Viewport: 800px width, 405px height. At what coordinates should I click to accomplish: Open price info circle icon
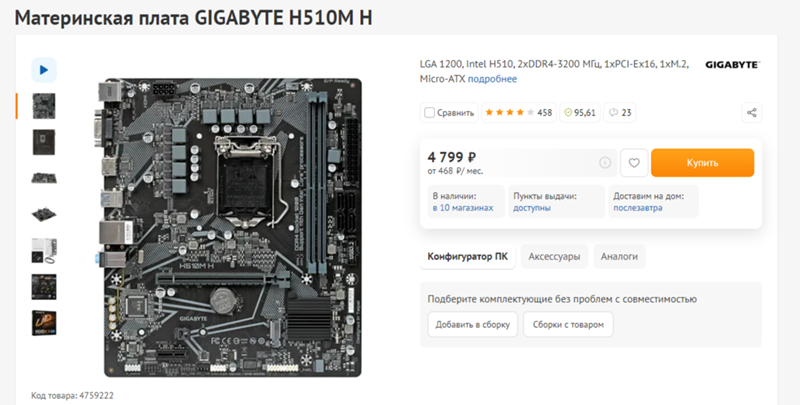605,163
